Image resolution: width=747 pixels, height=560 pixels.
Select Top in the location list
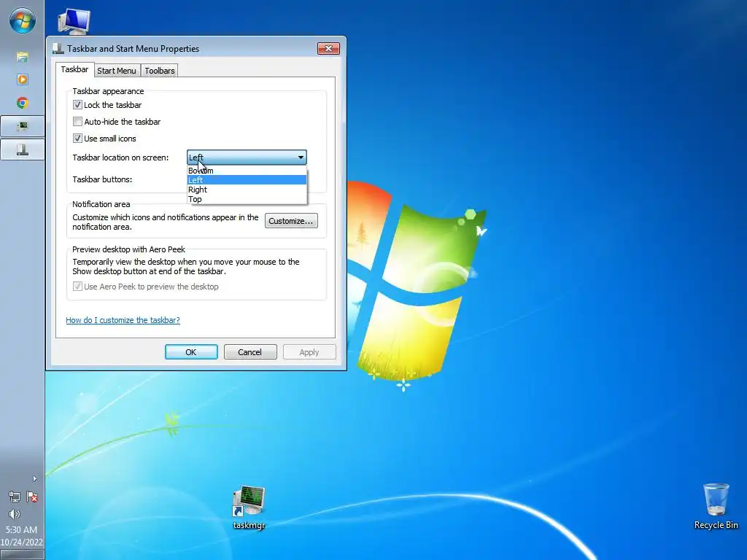pos(247,199)
